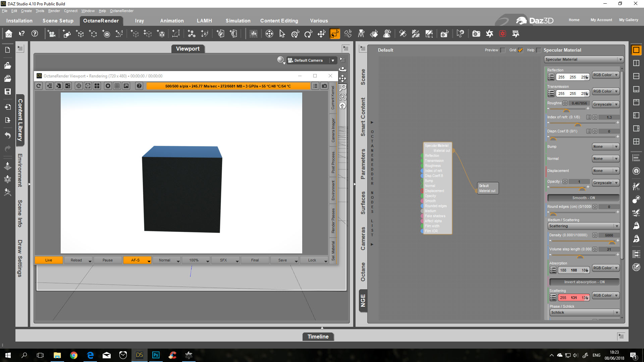Image resolution: width=644 pixels, height=362 pixels.
Task: Switch to the Iray tab
Action: coord(139,21)
